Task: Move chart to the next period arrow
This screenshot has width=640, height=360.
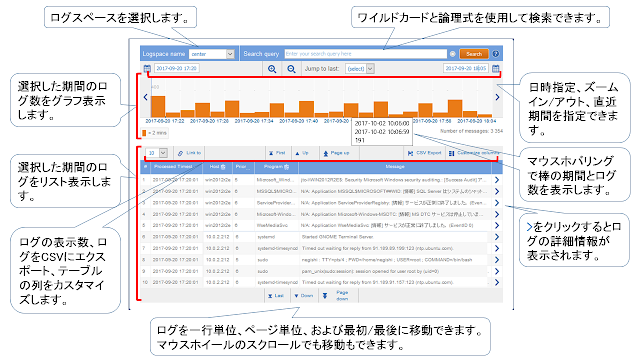Action: (497, 97)
